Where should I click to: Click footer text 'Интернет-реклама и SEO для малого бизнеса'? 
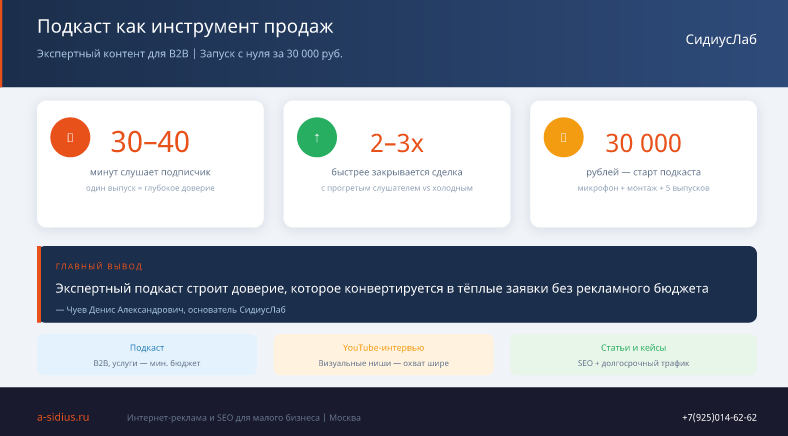[x=223, y=418]
